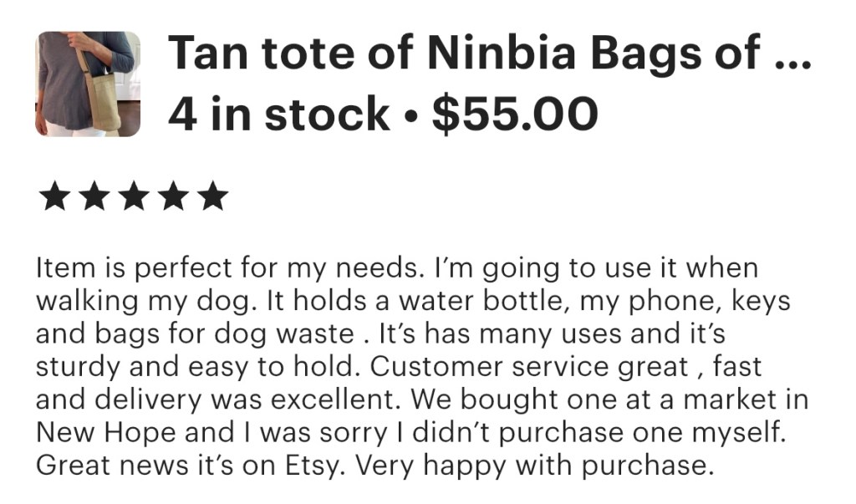Click the '4 in stock' label

click(278, 114)
